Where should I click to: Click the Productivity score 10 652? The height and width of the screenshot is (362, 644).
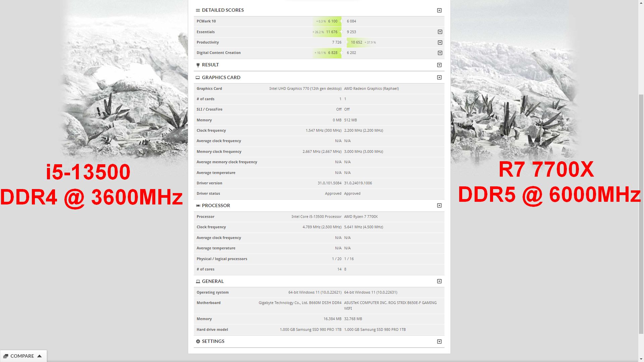tap(357, 42)
